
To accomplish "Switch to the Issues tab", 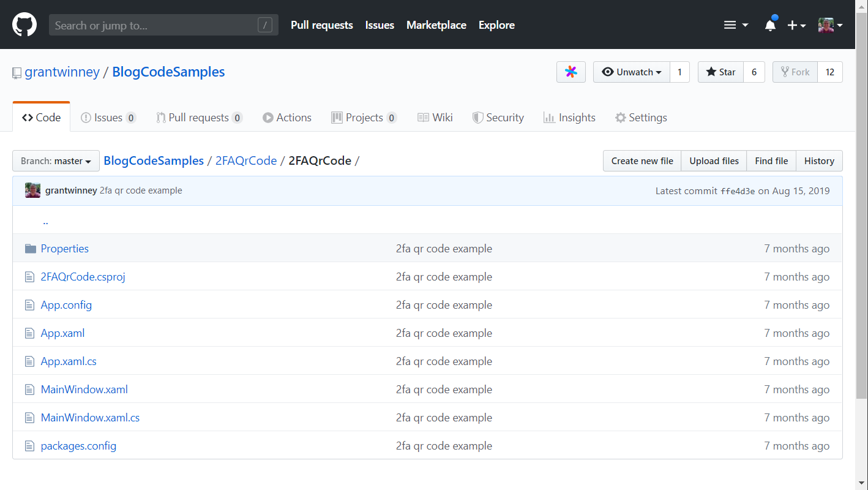I will tap(108, 118).
